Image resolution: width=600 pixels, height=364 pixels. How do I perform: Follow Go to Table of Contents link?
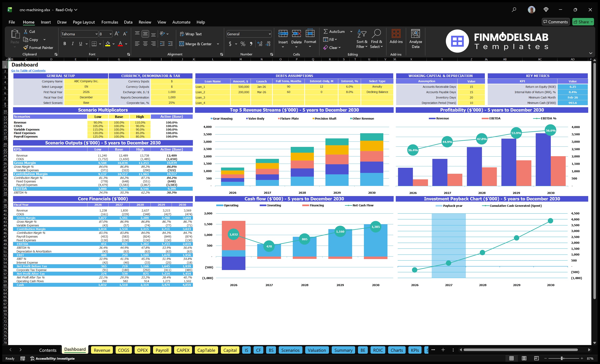point(28,71)
